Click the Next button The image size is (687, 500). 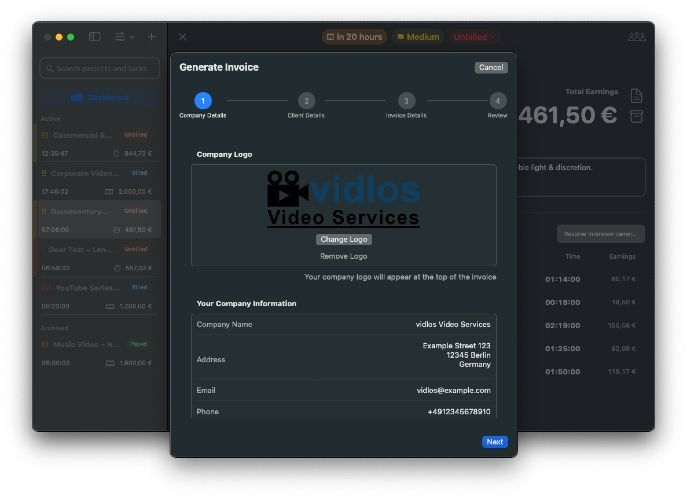495,442
